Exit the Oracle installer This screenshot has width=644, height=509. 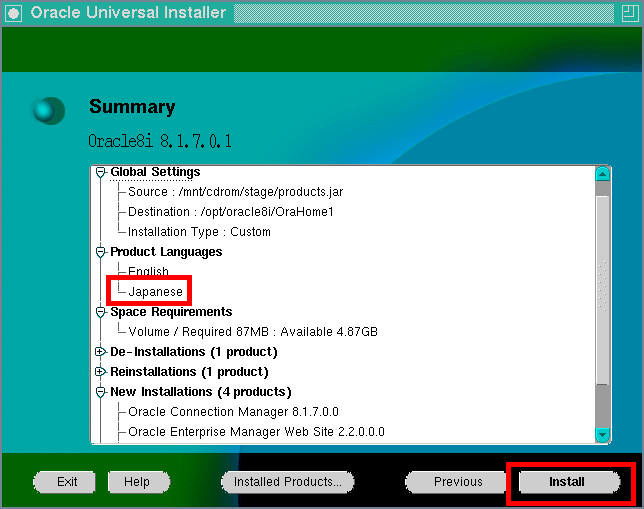point(65,481)
